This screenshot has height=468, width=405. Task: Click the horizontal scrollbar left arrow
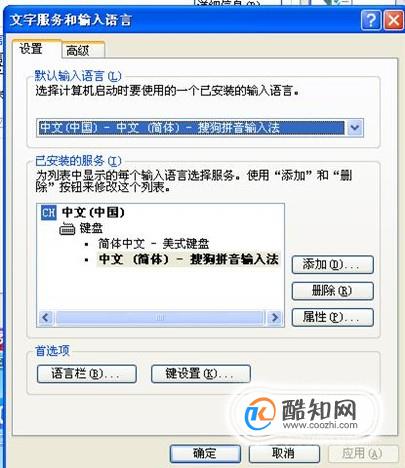pyautogui.click(x=46, y=318)
